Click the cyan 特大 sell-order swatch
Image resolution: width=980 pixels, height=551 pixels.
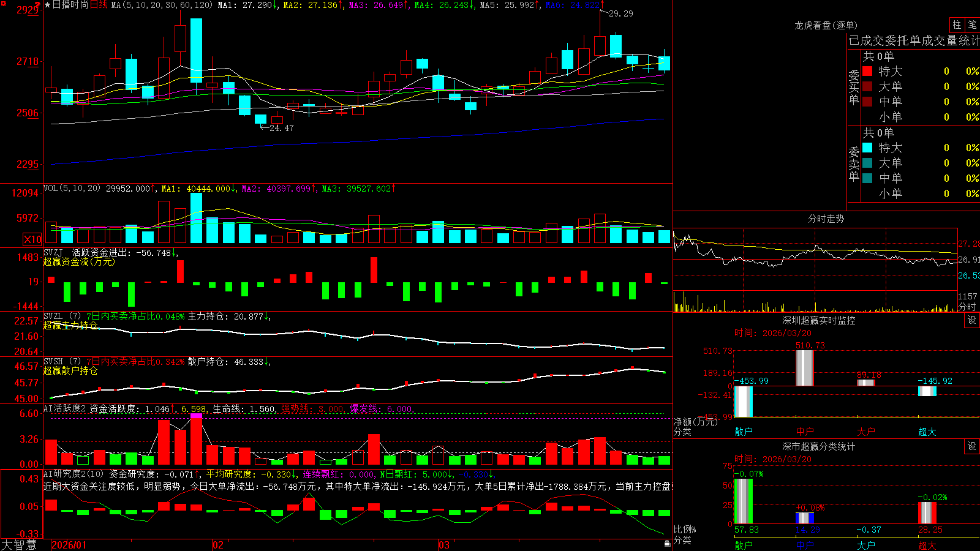tap(867, 148)
